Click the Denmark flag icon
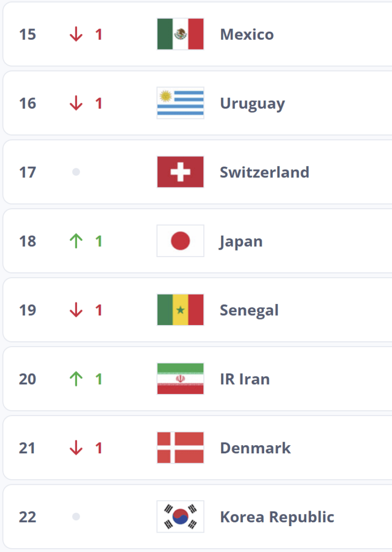 click(180, 448)
